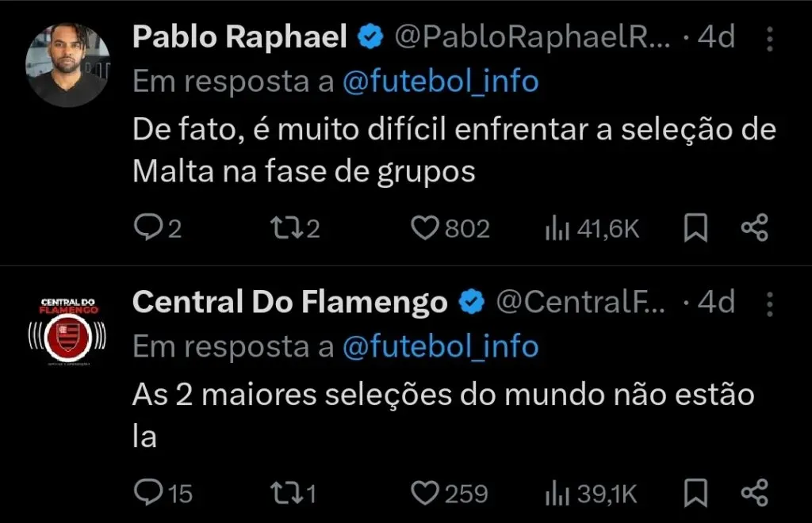
Task: Bookmark Central Do Flamengo's tweet
Action: pos(695,492)
